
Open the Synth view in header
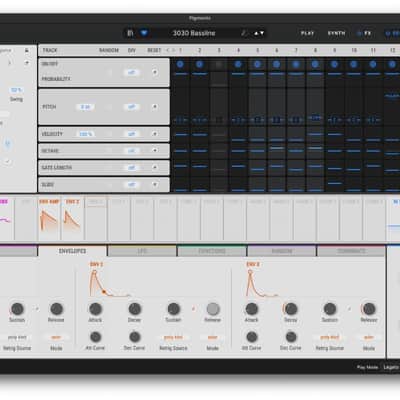(336, 33)
